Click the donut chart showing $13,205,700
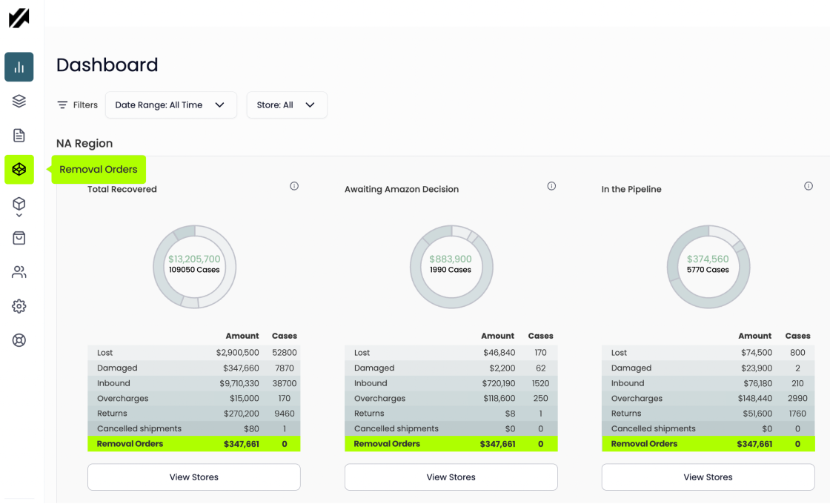The height and width of the screenshot is (504, 830). tap(194, 266)
